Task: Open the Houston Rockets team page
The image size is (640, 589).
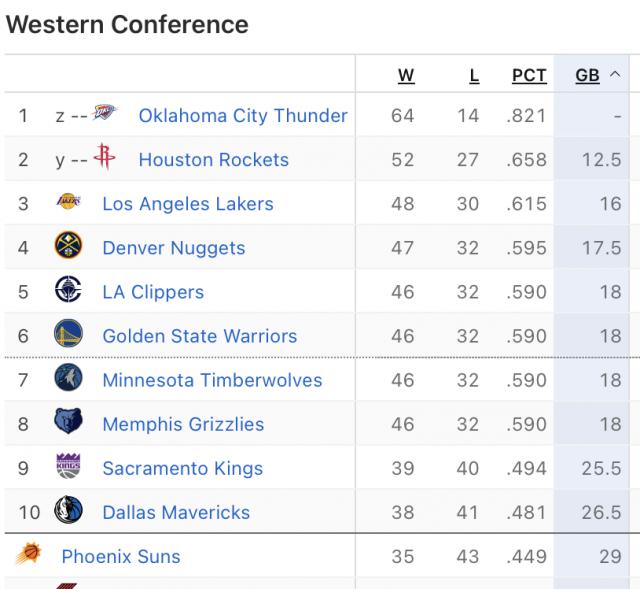Action: pyautogui.click(x=213, y=160)
